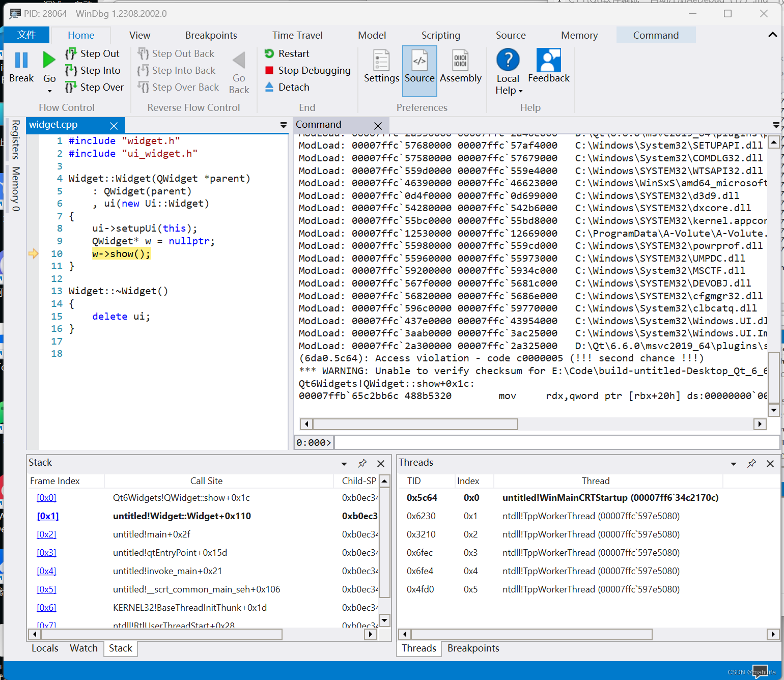Open the Scripting ribbon tab
The image size is (784, 680).
[441, 35]
